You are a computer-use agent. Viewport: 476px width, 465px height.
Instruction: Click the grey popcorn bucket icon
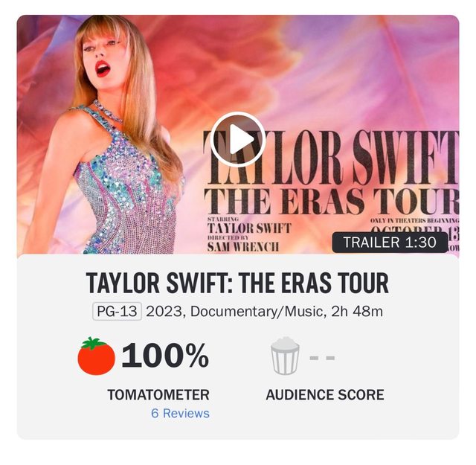tap(285, 356)
